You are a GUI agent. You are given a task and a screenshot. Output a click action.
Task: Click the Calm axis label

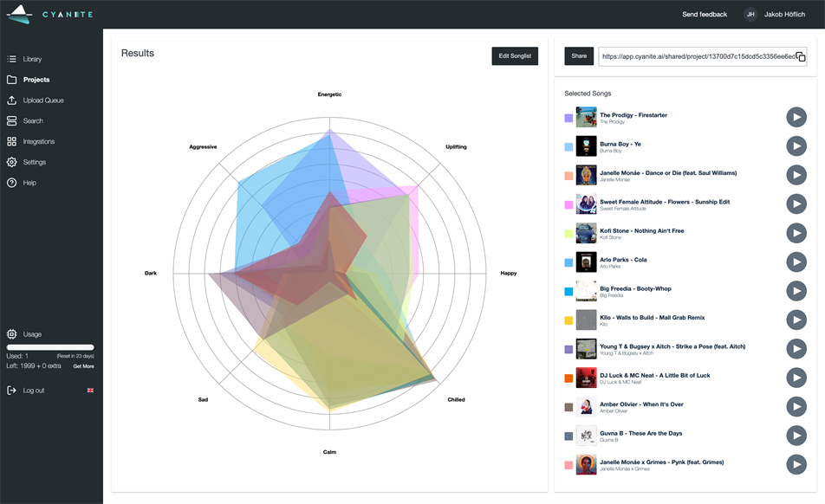tap(329, 452)
